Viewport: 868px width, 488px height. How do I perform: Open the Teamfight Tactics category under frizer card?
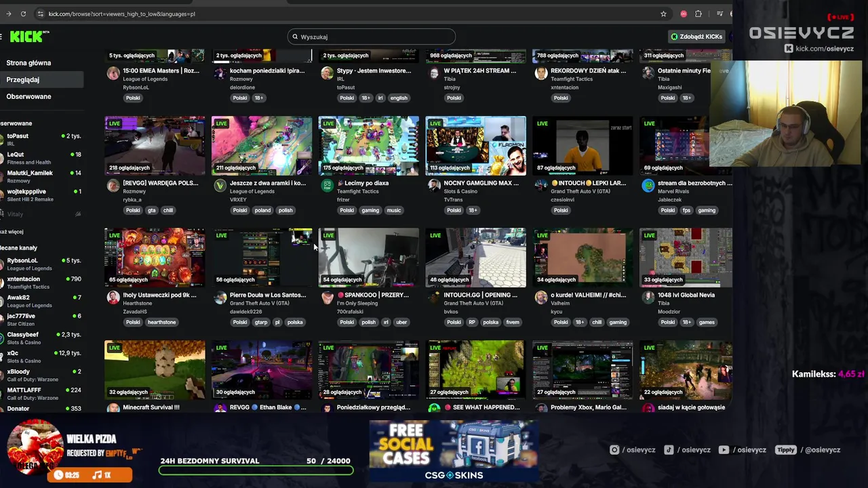(x=357, y=191)
